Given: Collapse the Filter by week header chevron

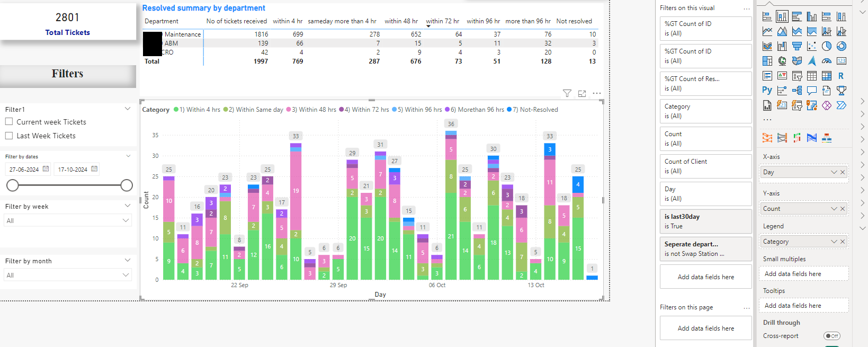Looking at the screenshot, I should click(128, 206).
